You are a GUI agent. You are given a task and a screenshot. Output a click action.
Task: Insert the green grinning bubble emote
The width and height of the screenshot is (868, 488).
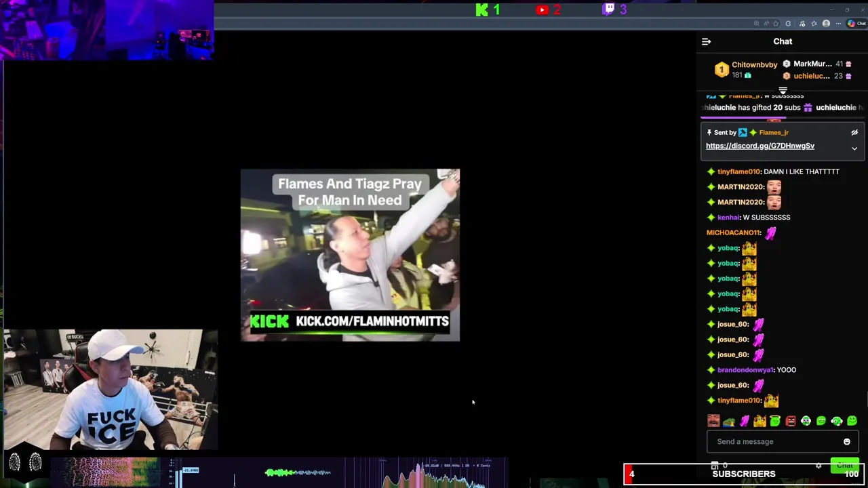coord(821,421)
